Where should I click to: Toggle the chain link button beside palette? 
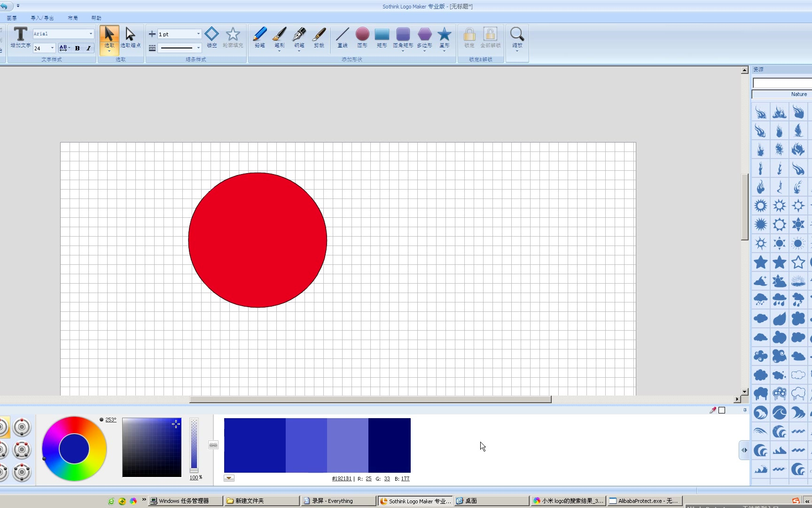click(x=213, y=445)
